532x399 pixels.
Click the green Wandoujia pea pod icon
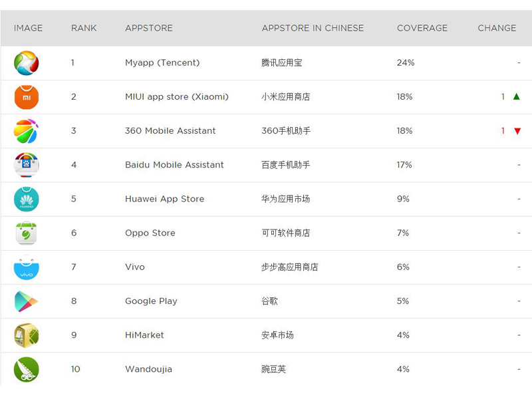(26, 370)
